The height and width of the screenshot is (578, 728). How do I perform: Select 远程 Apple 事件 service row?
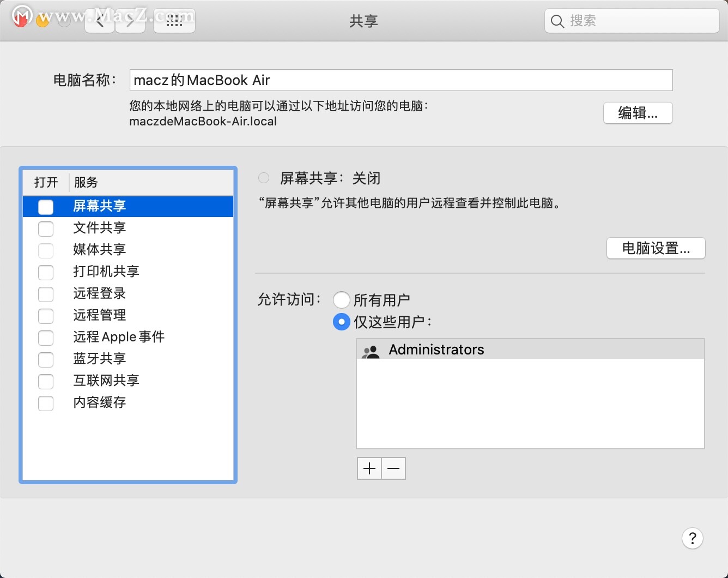tap(128, 337)
